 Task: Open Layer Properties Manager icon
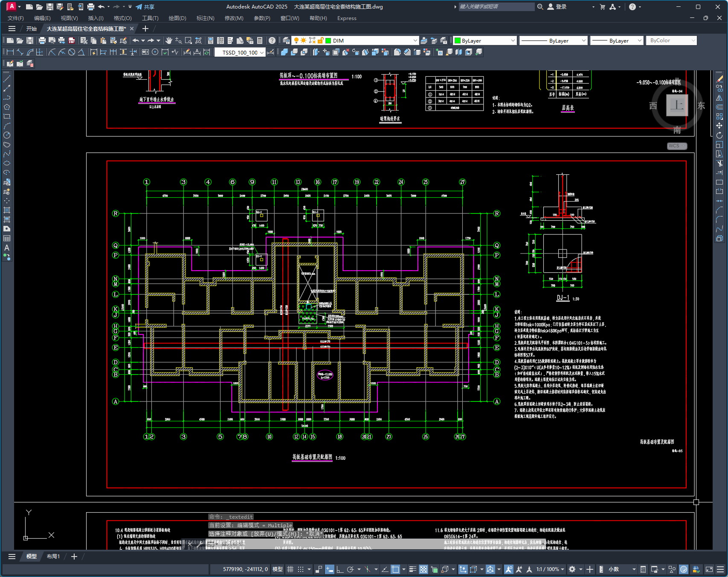coord(286,40)
